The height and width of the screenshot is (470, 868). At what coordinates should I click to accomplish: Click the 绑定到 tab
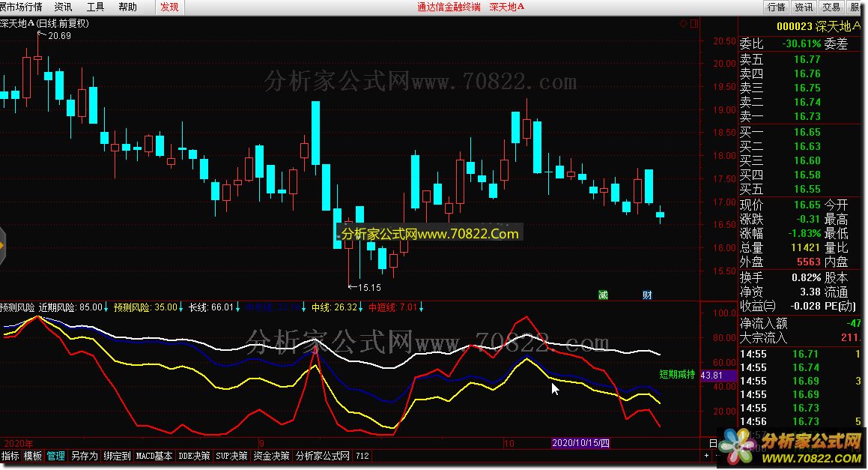click(117, 457)
